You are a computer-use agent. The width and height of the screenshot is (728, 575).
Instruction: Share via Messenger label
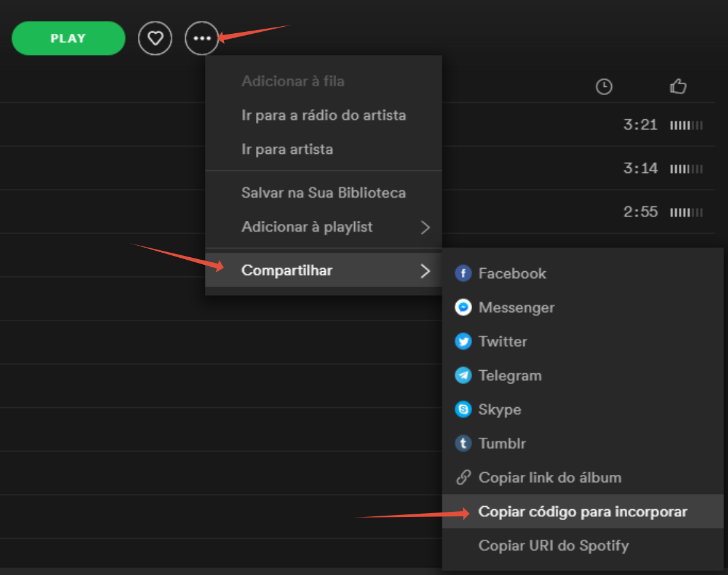(516, 308)
